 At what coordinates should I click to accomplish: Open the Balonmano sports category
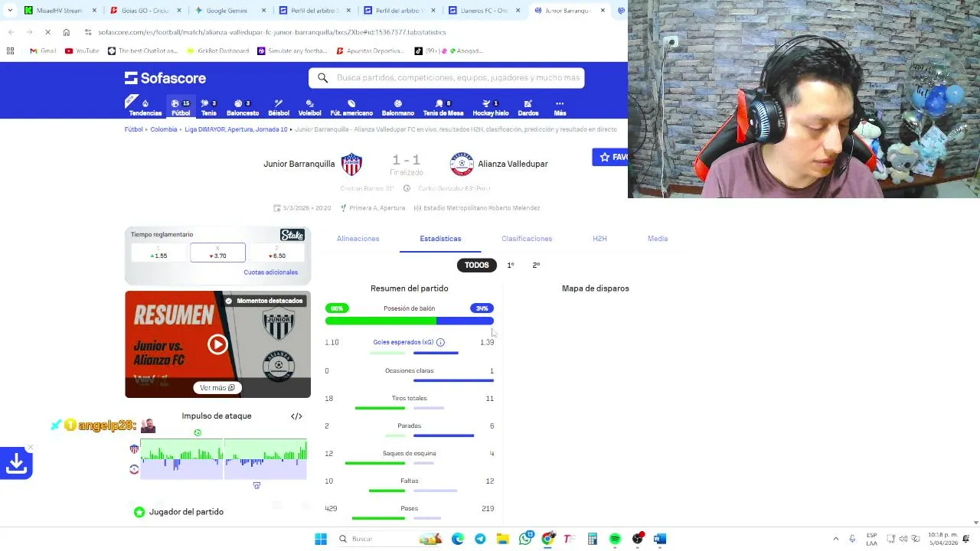(398, 108)
